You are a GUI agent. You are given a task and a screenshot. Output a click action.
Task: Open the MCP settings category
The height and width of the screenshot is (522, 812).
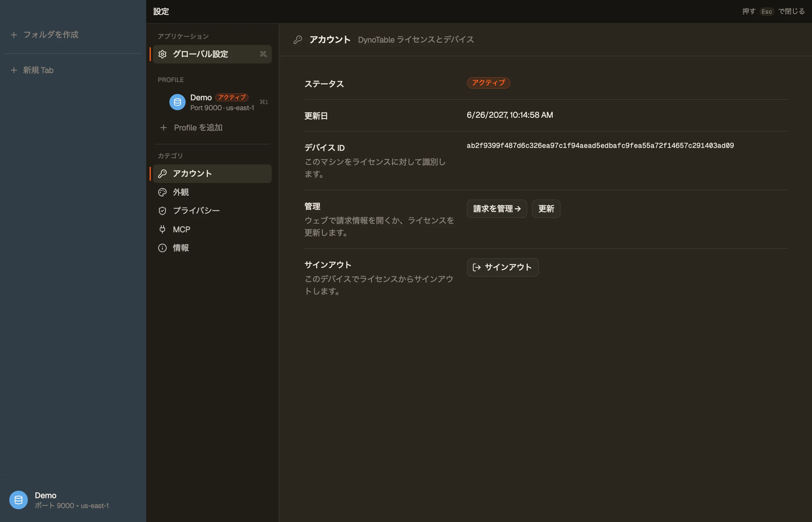pos(212,229)
